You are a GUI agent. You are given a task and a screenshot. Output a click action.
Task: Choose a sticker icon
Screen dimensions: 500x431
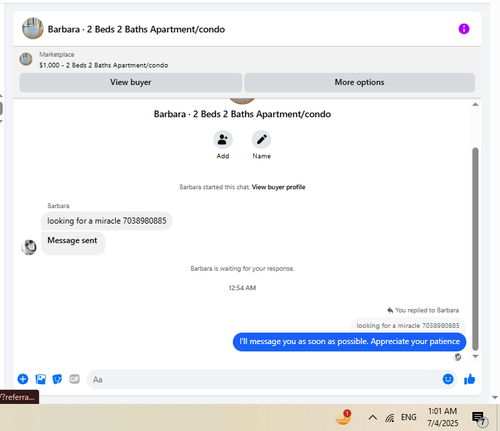pos(57,379)
